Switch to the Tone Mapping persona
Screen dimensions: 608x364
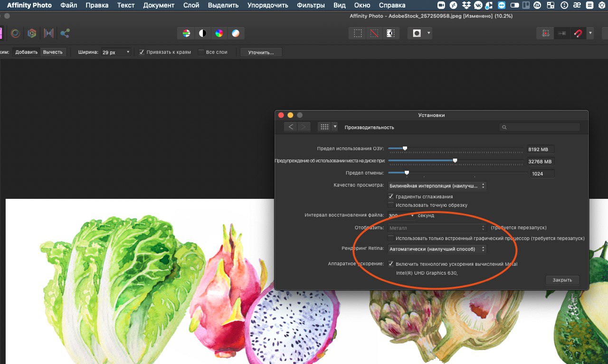point(48,33)
